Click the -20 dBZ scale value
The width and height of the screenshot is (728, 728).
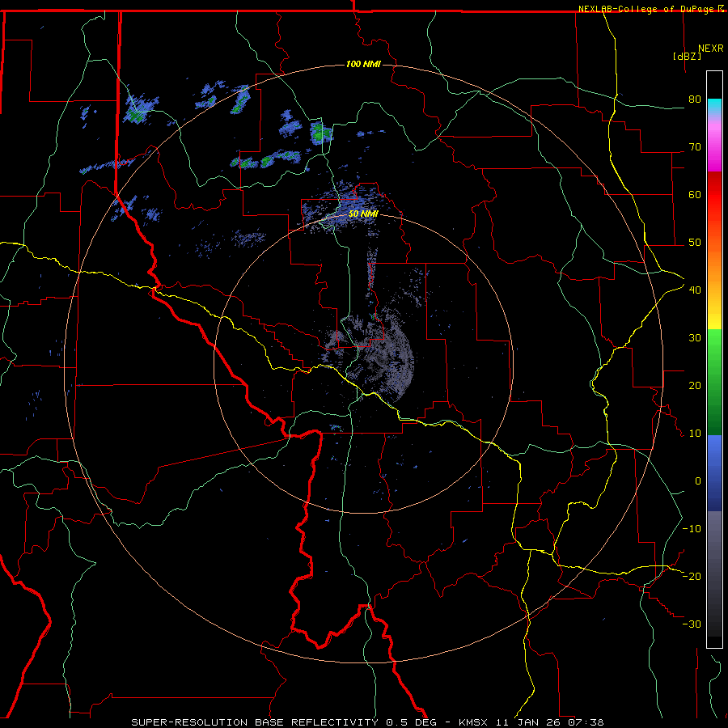click(x=692, y=577)
